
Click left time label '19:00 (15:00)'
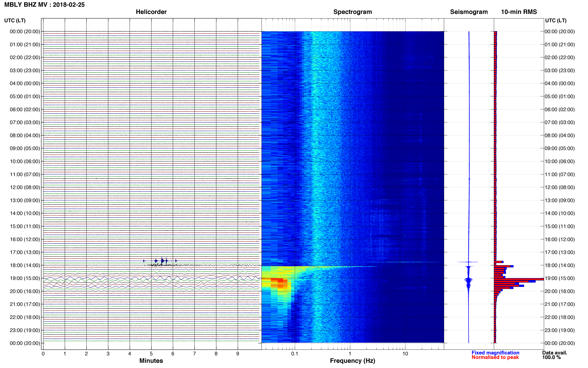25,278
